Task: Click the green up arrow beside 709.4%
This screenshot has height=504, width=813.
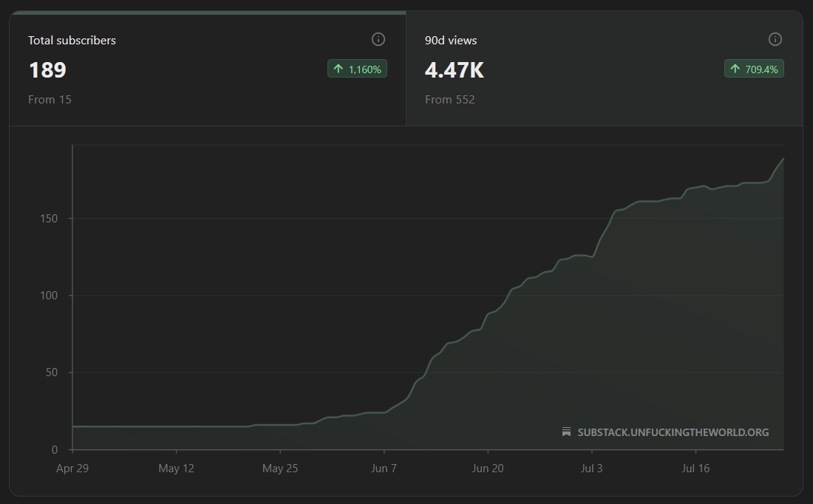Action: coord(735,69)
